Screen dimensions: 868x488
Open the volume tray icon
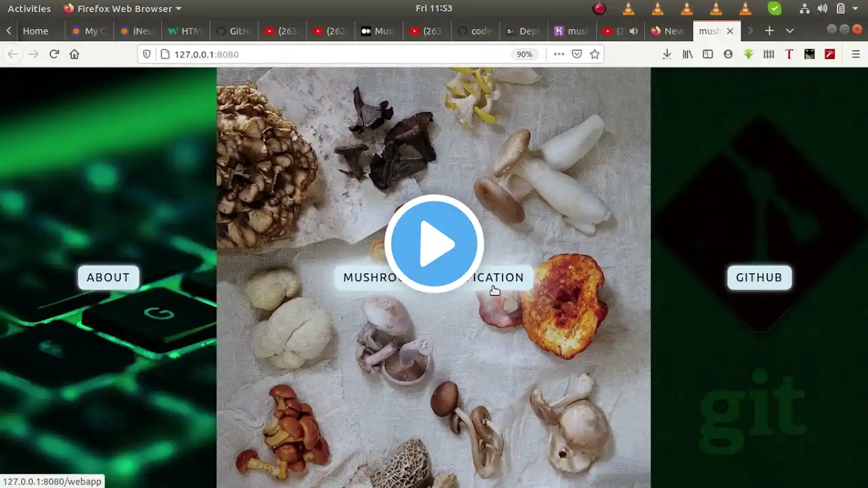823,9
